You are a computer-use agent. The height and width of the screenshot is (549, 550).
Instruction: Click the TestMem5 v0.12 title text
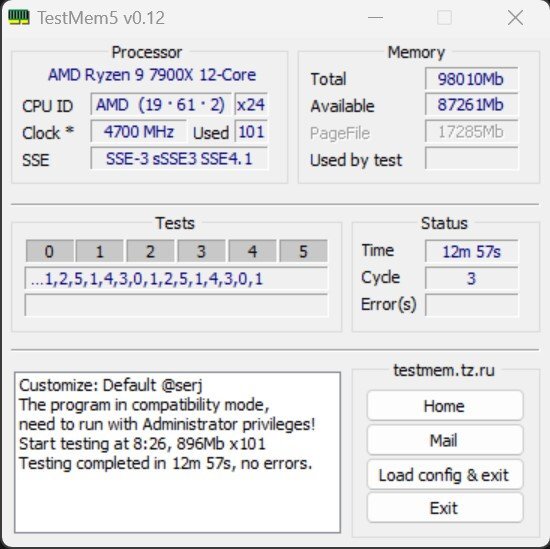pos(101,18)
